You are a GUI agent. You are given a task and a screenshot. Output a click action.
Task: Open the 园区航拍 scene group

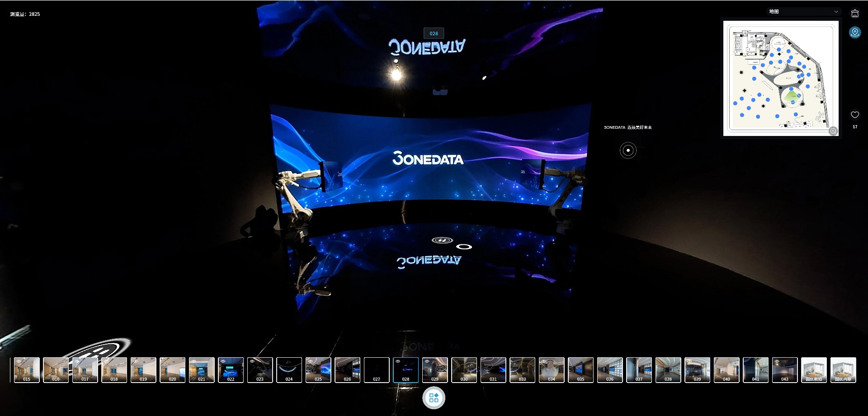814,370
